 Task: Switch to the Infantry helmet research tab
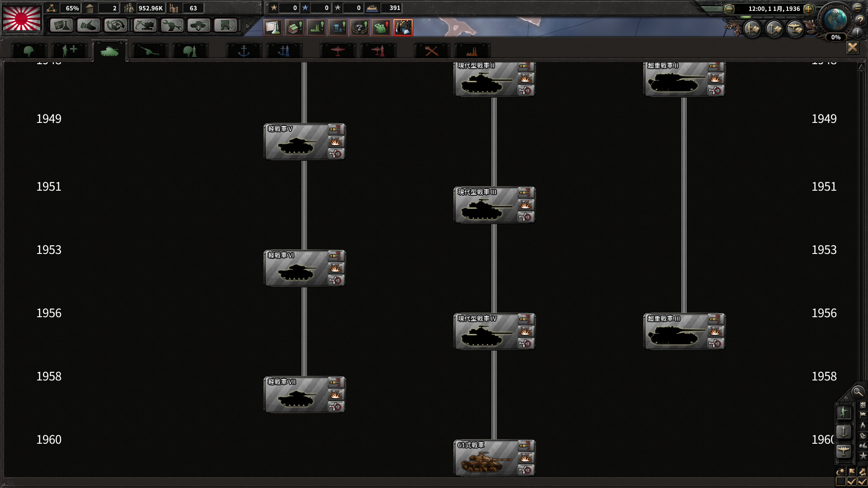point(29,51)
